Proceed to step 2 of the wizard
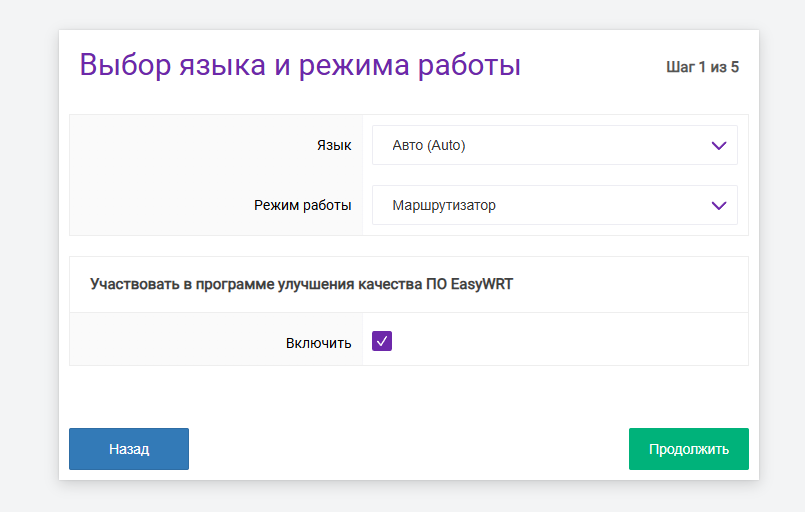The width and height of the screenshot is (805, 512). click(688, 449)
